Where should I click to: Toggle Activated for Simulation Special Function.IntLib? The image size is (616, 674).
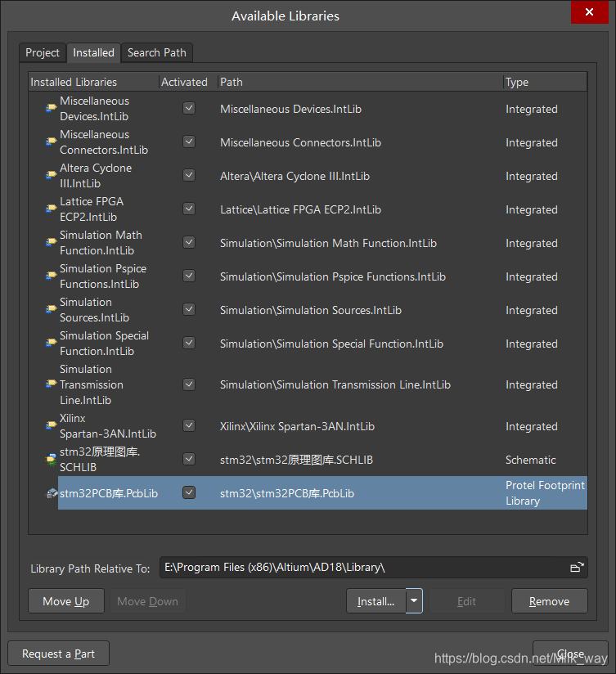click(189, 343)
